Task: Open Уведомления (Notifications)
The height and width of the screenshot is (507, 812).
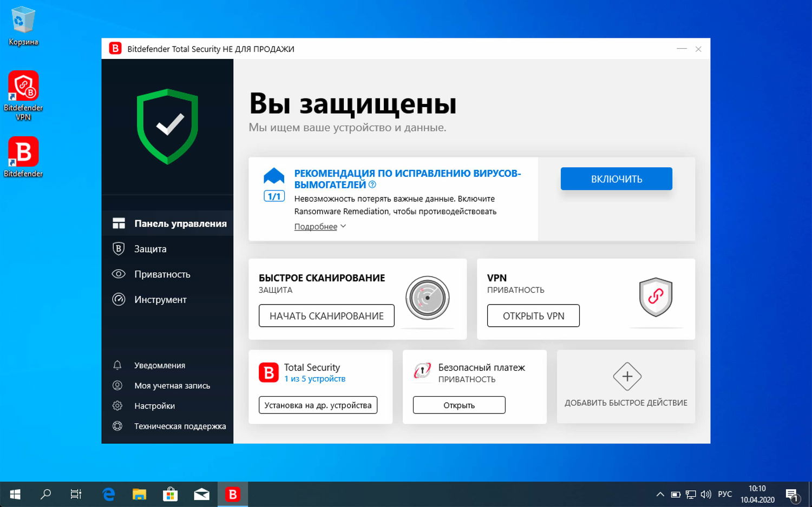Action: coord(159,365)
